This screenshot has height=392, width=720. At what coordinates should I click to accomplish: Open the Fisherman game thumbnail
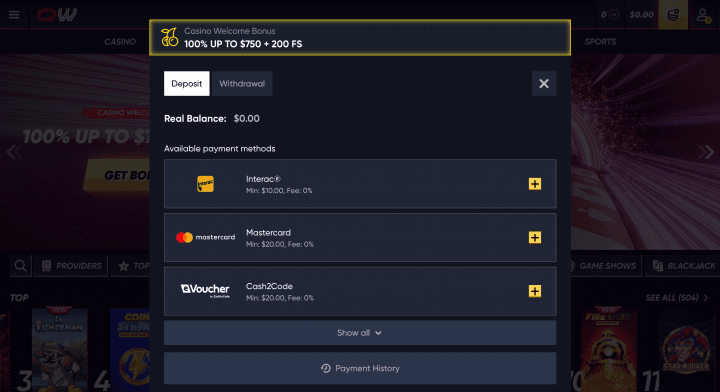click(60, 349)
